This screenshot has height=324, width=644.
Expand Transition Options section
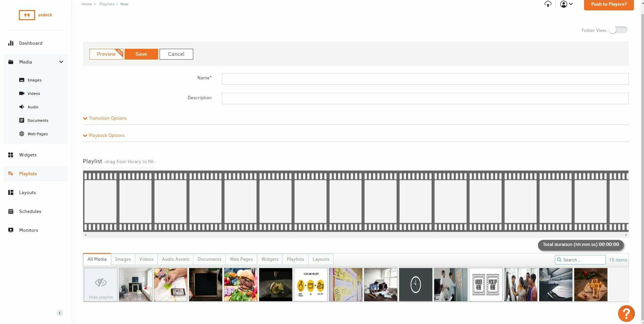pos(105,118)
